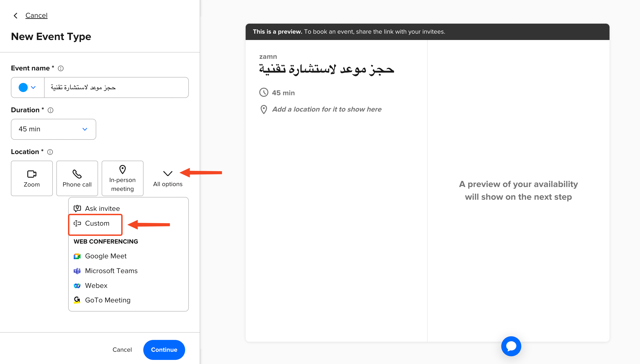Click the Custom text-cursor icon

pyautogui.click(x=77, y=223)
